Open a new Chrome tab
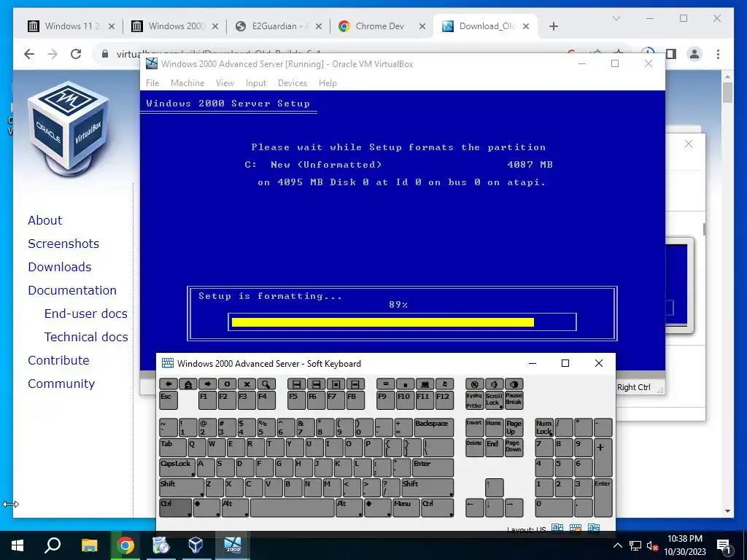This screenshot has width=747, height=560. point(553,26)
